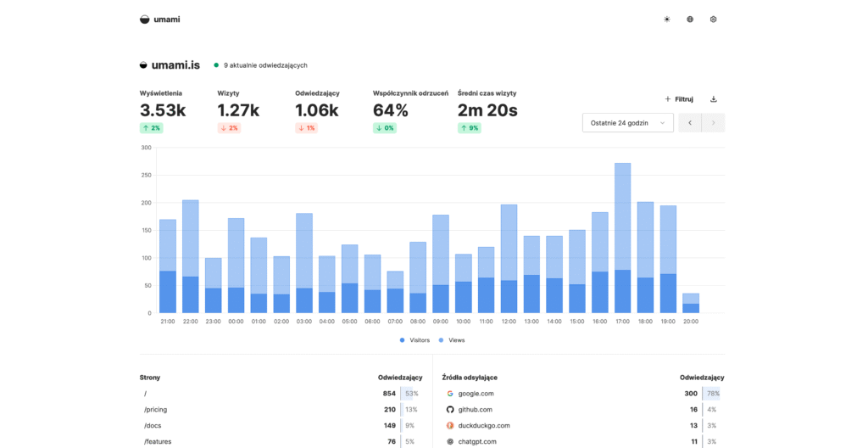
Task: Click the 17:00 bar in chart
Action: click(x=622, y=238)
